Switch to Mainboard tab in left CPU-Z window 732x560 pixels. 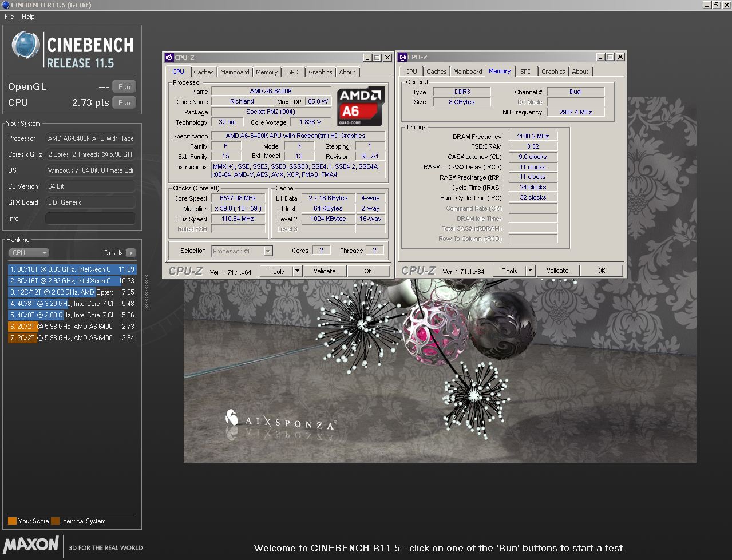[x=235, y=72]
